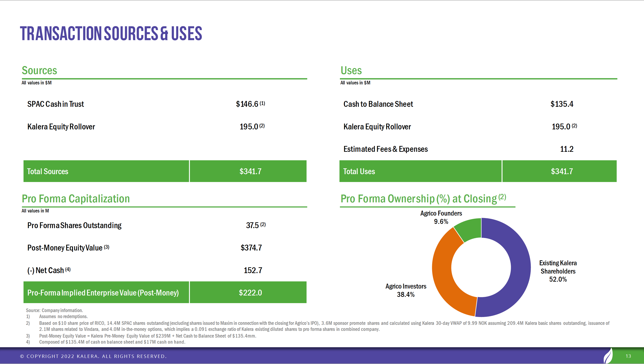644x364 pixels.
Task: Click Kalera Equity Rollover under Uses
Action: click(377, 126)
